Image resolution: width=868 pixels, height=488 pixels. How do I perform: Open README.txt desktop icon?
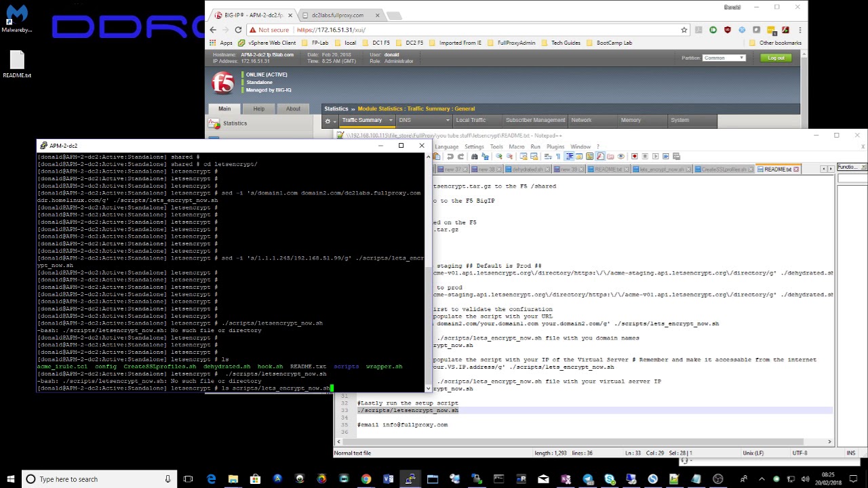click(17, 65)
